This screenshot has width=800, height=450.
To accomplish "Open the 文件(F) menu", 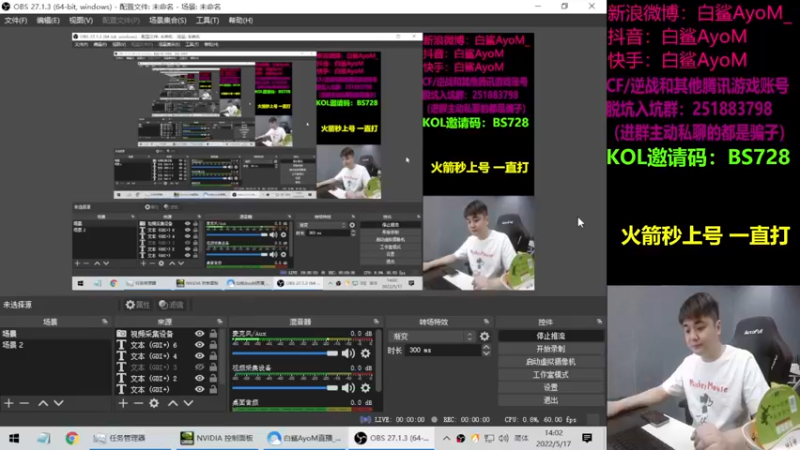I will tap(16, 20).
